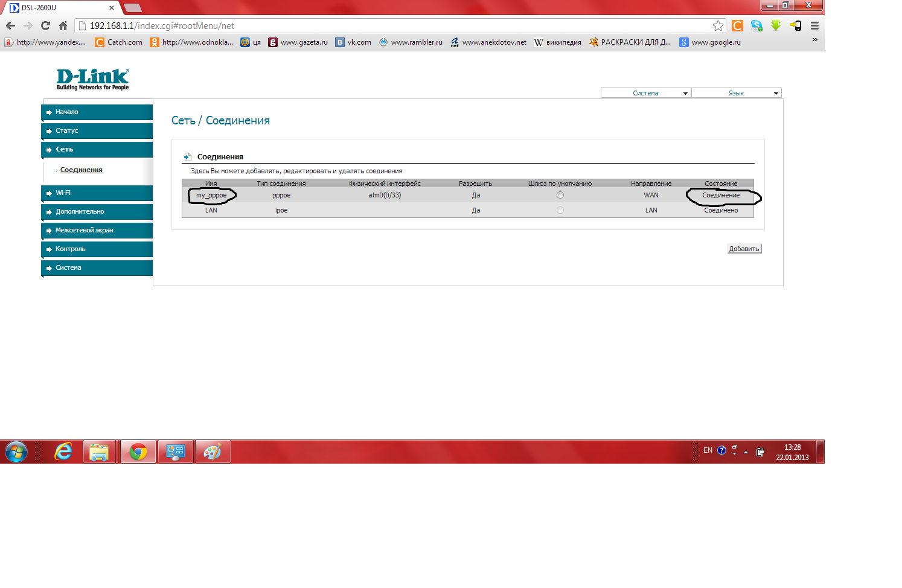Image resolution: width=902 pixels, height=588 pixels.
Task: Click the Добавить button
Action: point(744,249)
